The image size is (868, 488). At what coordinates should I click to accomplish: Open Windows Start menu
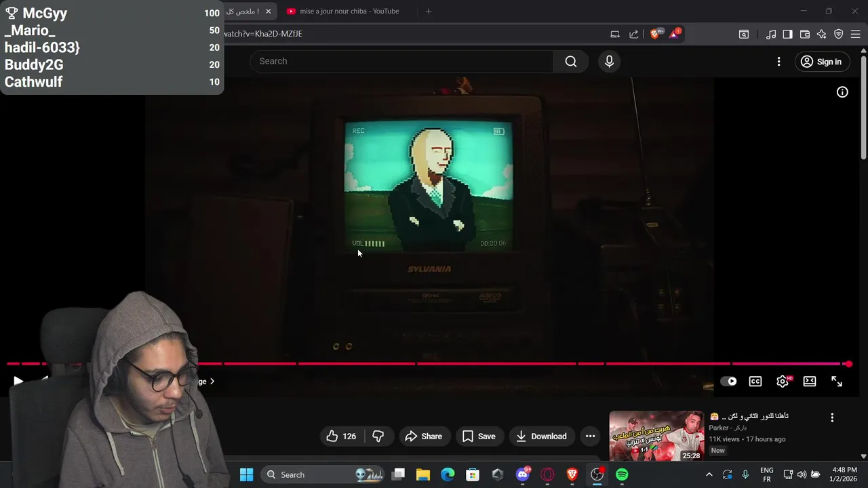click(x=246, y=475)
